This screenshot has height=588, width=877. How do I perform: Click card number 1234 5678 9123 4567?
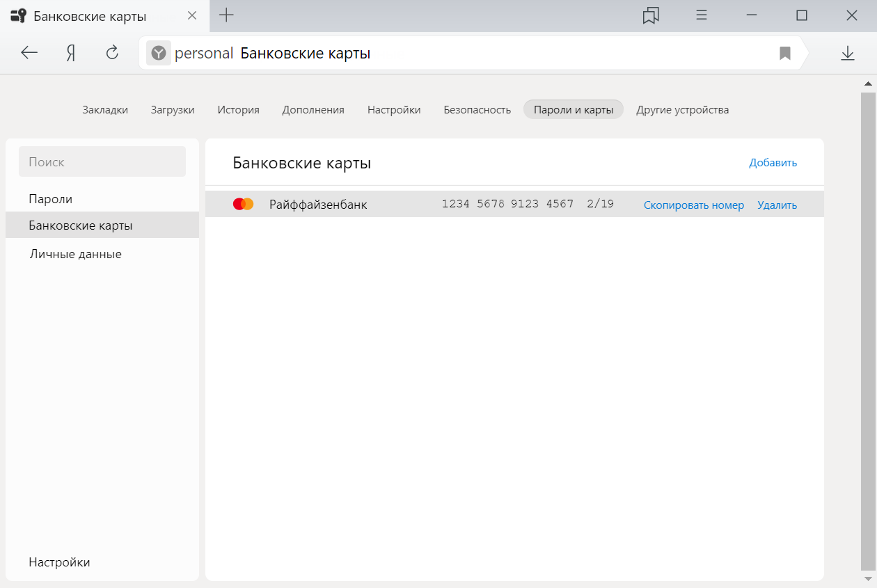[x=508, y=204]
